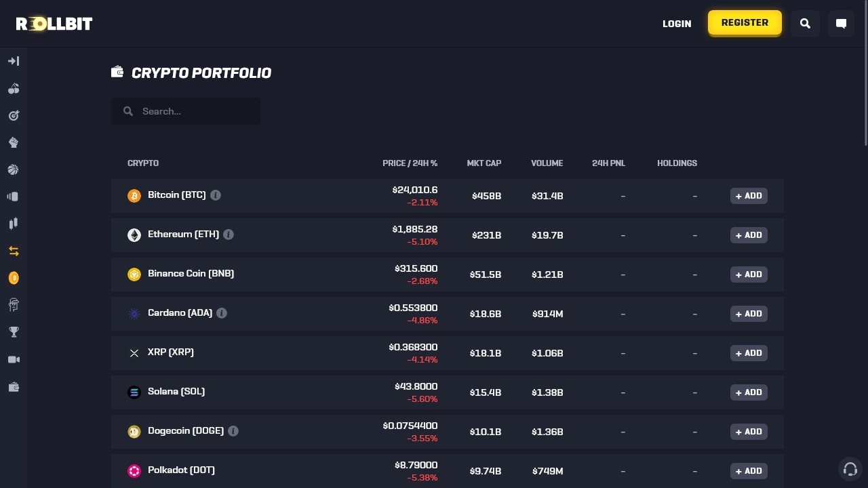This screenshot has height=488, width=868.
Task: Click the Polkadot coin logo
Action: [134, 471]
